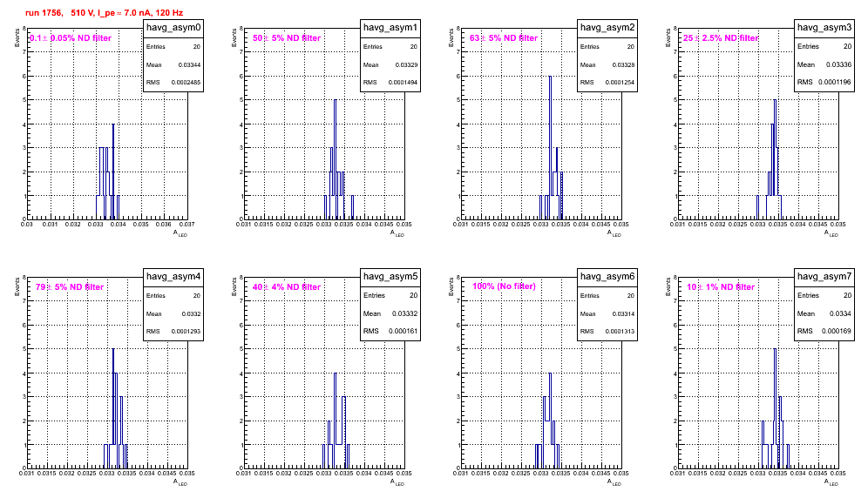Click the 63± 5% ND filter label
Image resolution: width=868 pixels, height=498 pixels.
click(x=504, y=38)
